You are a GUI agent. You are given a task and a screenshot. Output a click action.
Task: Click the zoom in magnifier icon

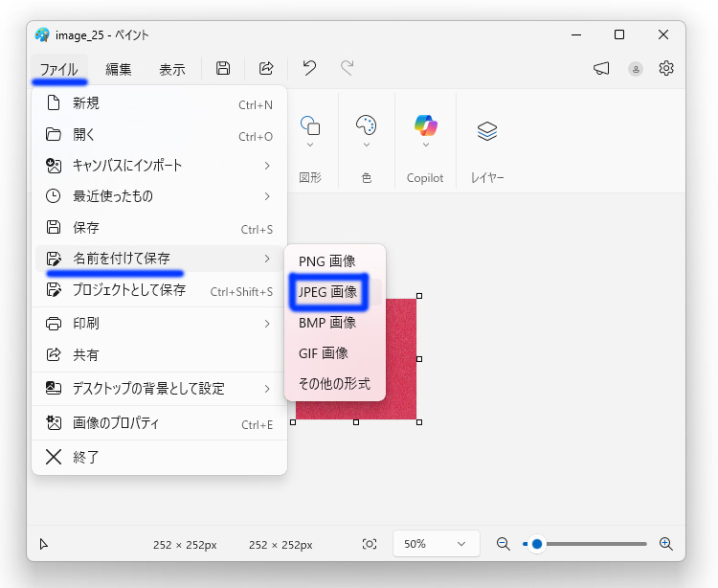click(x=666, y=544)
